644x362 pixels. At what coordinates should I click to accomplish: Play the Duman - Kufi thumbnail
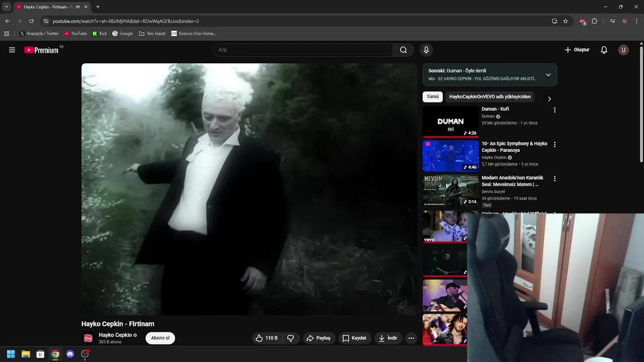(x=451, y=121)
